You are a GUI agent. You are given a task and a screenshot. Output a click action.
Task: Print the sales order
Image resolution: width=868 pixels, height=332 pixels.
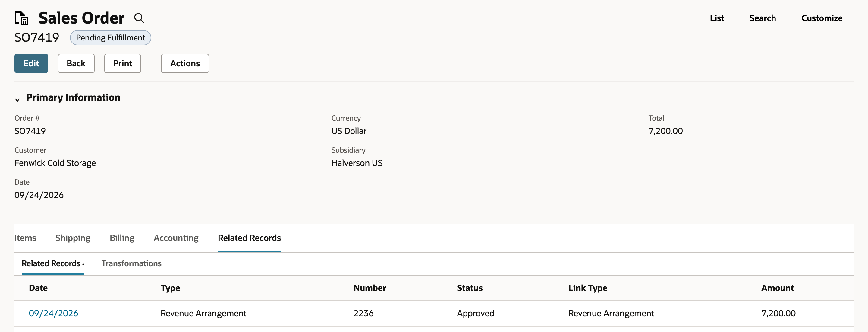click(122, 63)
